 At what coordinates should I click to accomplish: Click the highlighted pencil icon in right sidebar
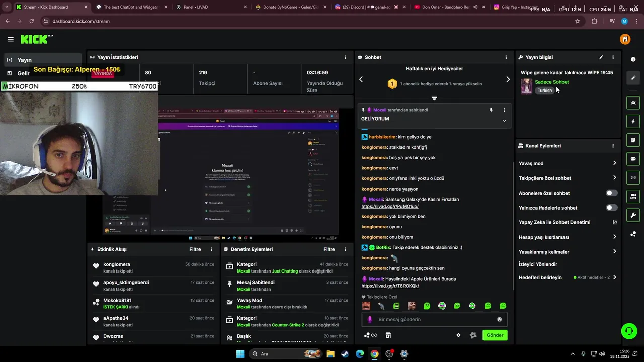pos(633,78)
